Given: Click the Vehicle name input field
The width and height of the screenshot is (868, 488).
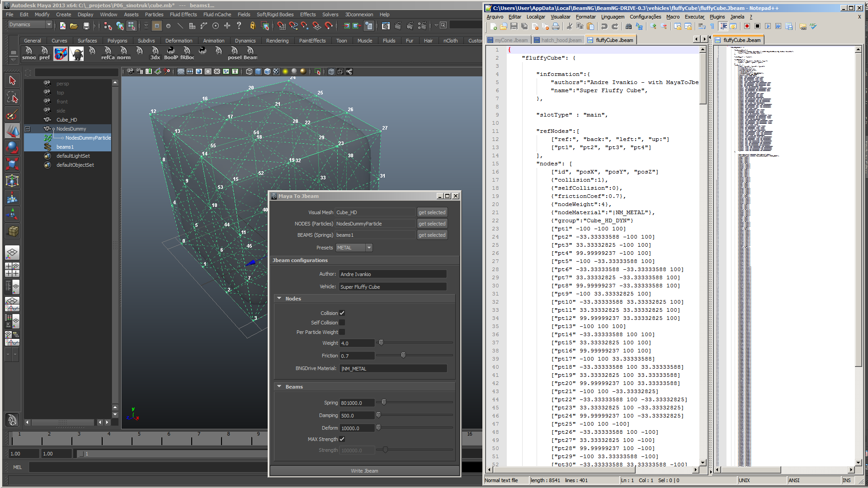Looking at the screenshot, I should (x=392, y=287).
